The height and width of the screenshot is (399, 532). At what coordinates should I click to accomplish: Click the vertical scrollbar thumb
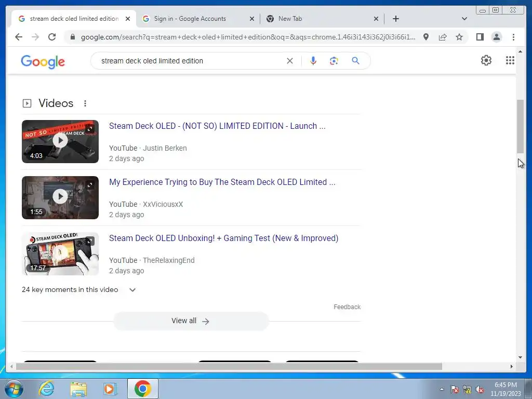coord(520,126)
